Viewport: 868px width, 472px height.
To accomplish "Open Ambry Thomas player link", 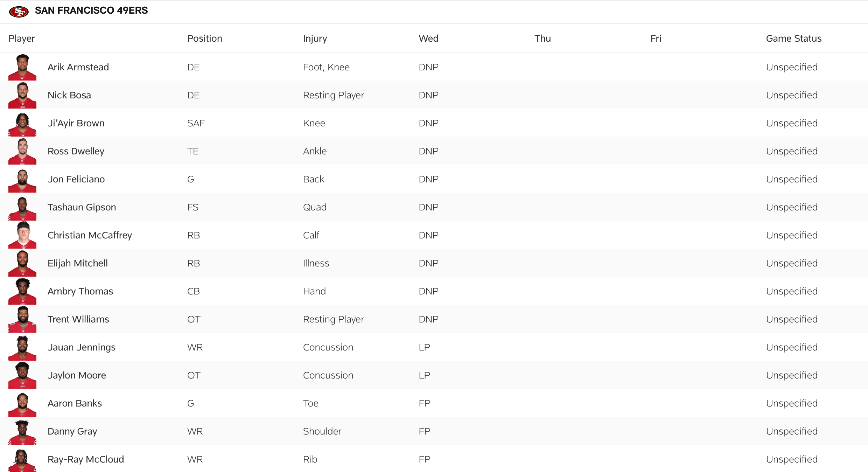I will 80,291.
